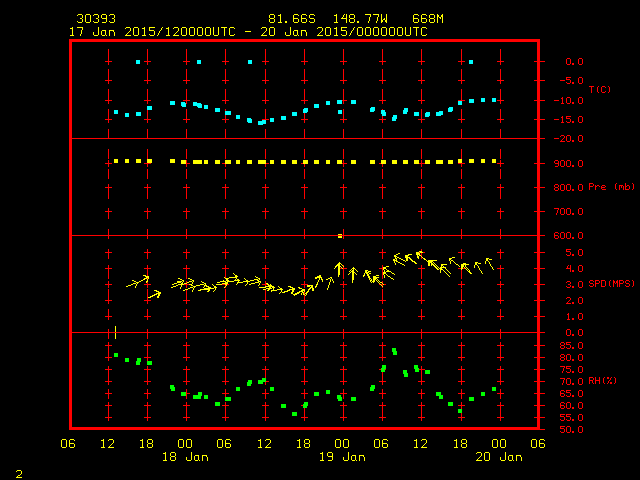Click the -5.0 temperature tick value
This screenshot has width=640, height=480.
coord(571,80)
